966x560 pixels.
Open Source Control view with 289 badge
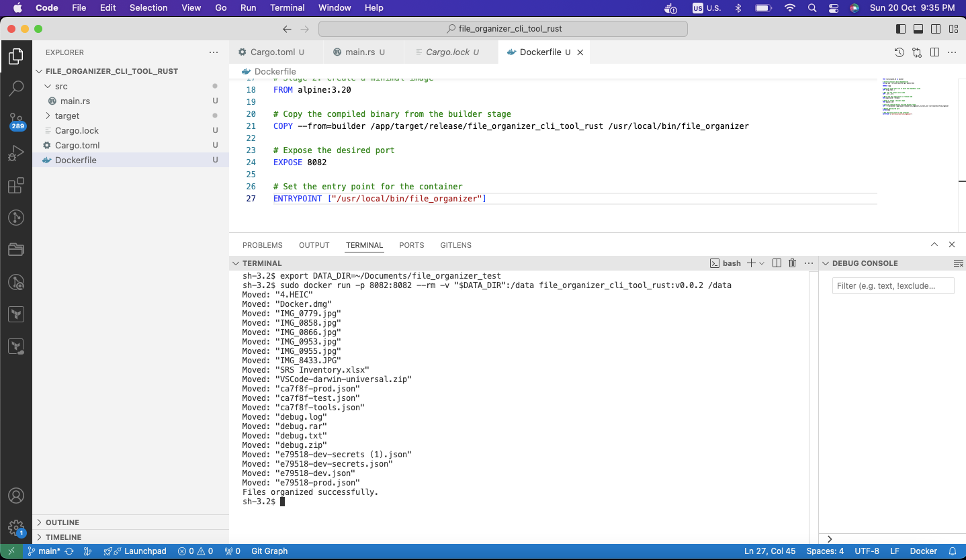pyautogui.click(x=16, y=121)
